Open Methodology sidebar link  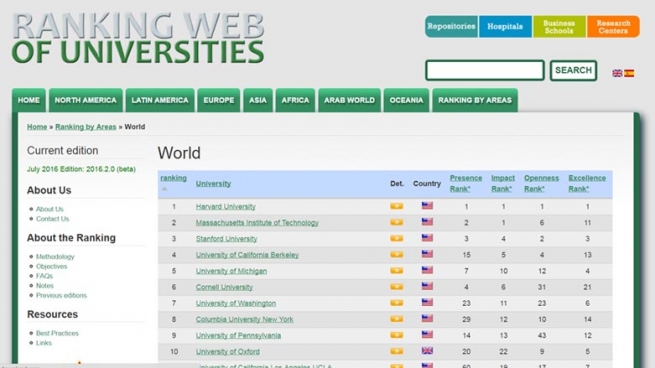55,257
